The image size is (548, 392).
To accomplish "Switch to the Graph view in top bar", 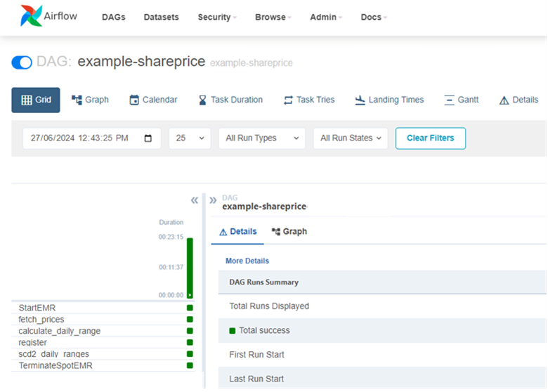I will [90, 100].
